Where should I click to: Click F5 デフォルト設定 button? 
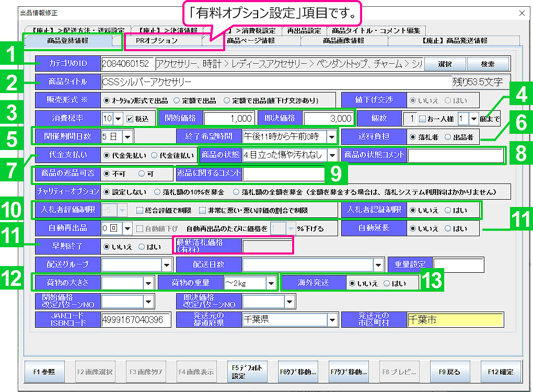[247, 372]
